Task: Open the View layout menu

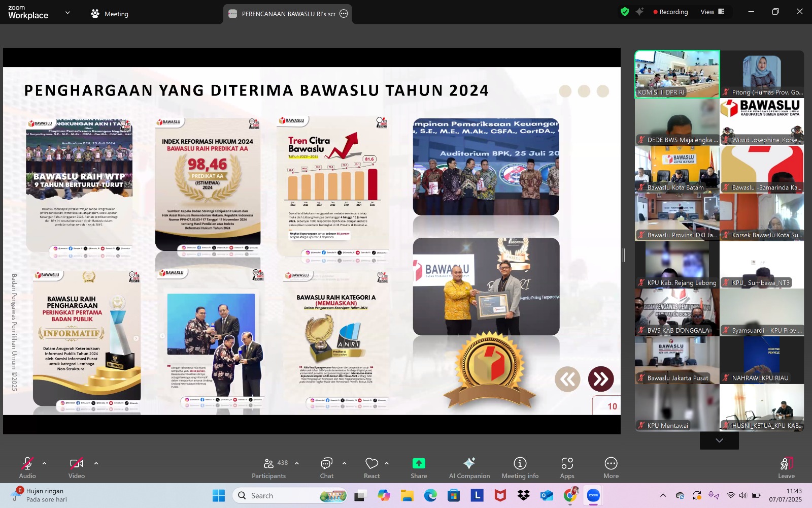Action: 712,12
